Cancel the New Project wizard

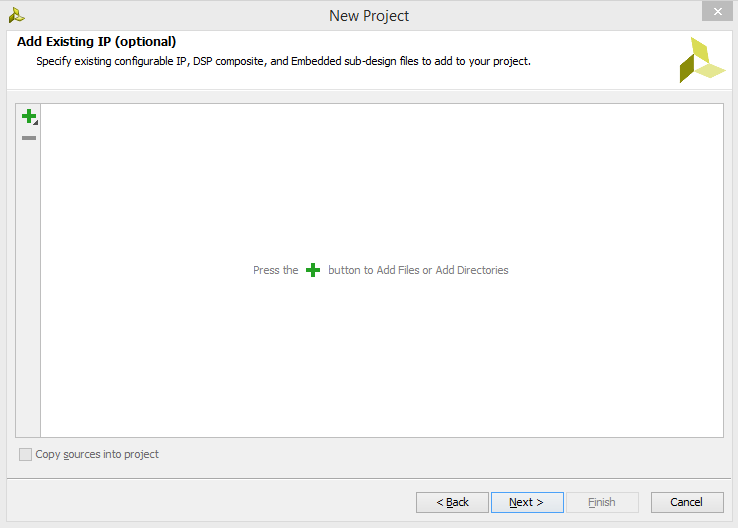click(x=687, y=503)
